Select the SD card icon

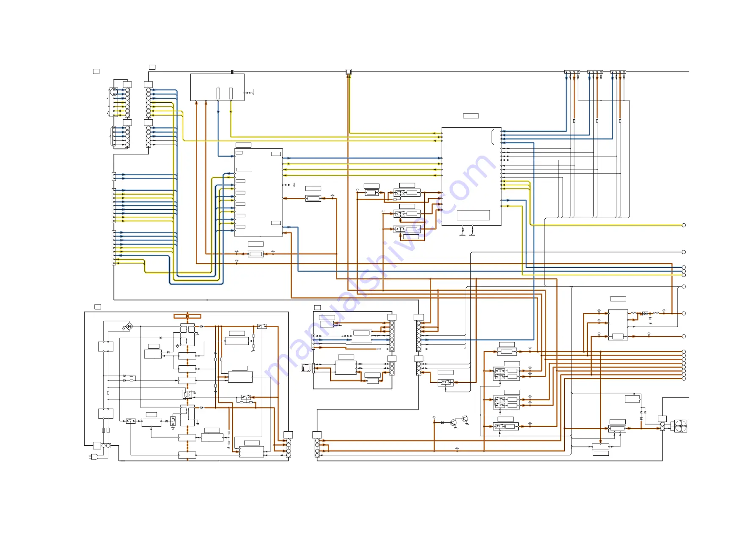[x=305, y=368]
